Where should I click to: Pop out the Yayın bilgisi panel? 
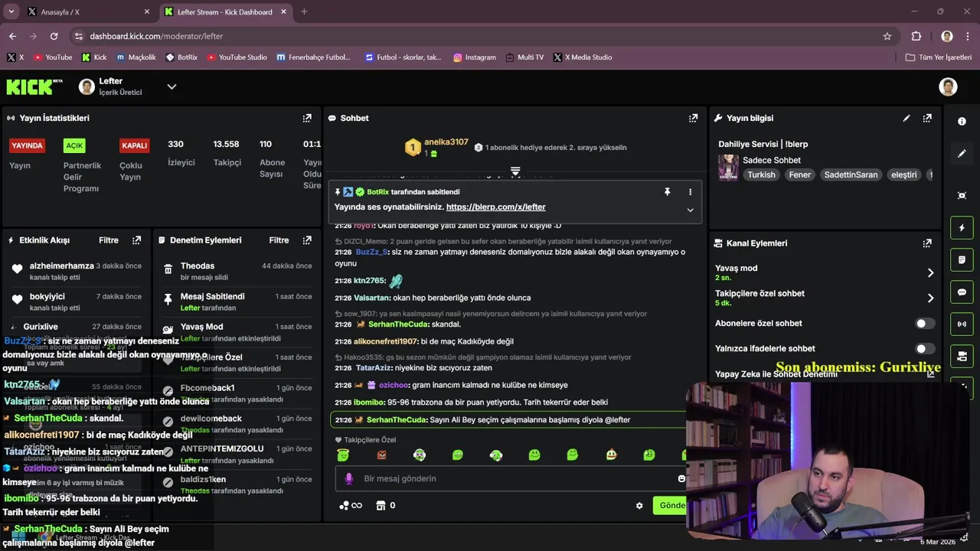pyautogui.click(x=927, y=118)
